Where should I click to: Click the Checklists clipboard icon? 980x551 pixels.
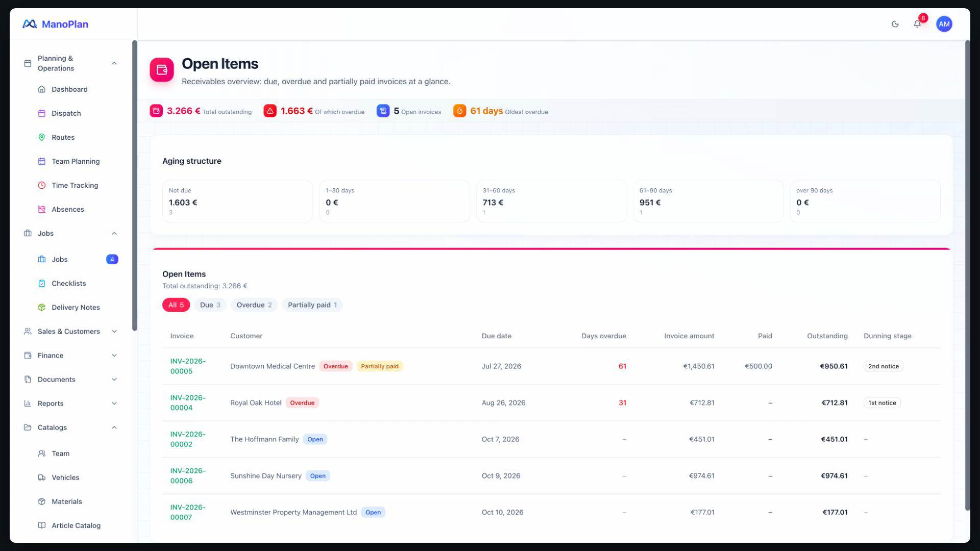(42, 283)
